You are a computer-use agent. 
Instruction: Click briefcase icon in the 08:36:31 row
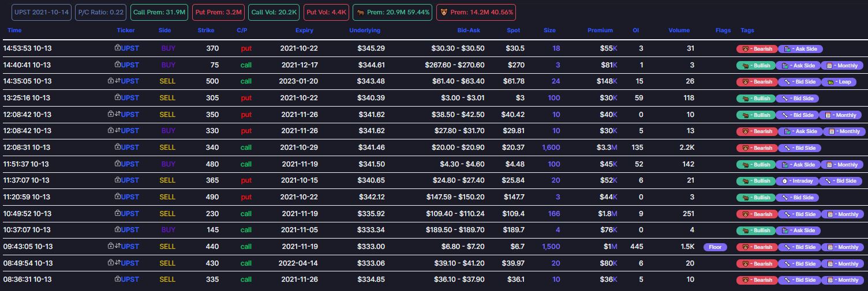[118, 279]
